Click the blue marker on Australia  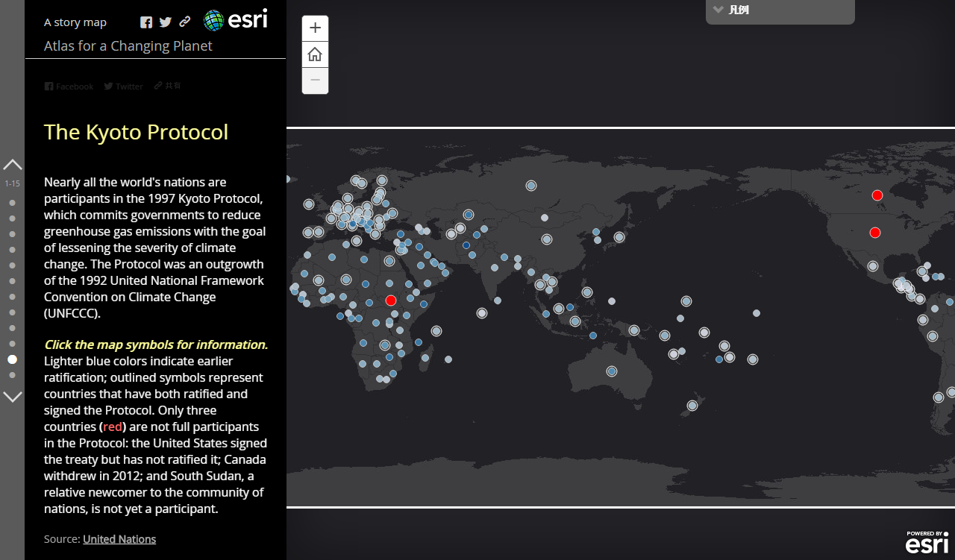(612, 371)
